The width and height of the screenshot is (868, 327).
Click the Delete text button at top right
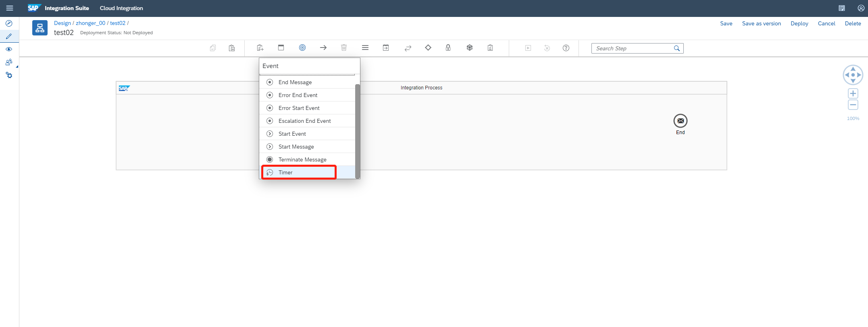tap(853, 23)
